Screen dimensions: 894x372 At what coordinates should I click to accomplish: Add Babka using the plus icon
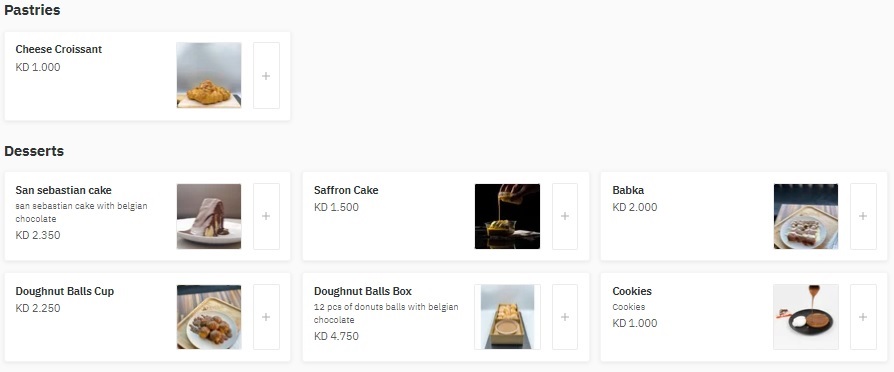863,216
